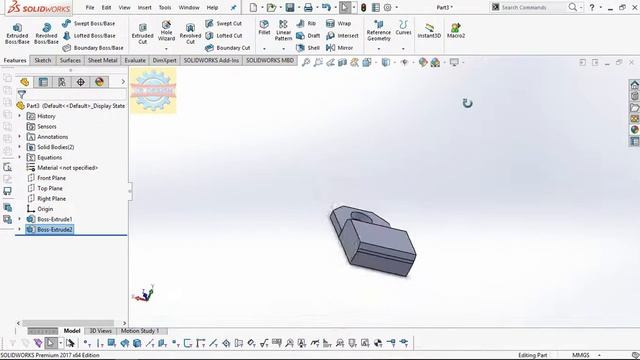This screenshot has width=640, height=360.
Task: Click the Edit Appearance heads-up icon
Action: (x=423, y=62)
